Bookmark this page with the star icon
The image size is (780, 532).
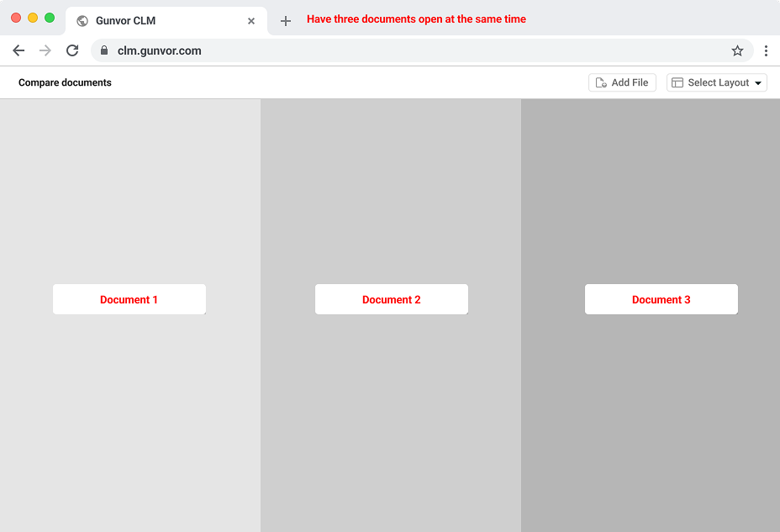(x=737, y=50)
